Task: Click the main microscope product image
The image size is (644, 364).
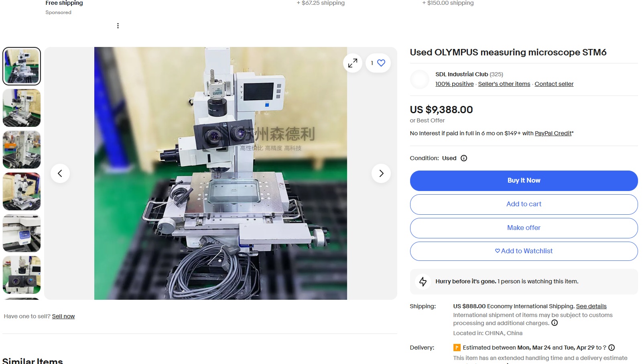Action: point(221,173)
